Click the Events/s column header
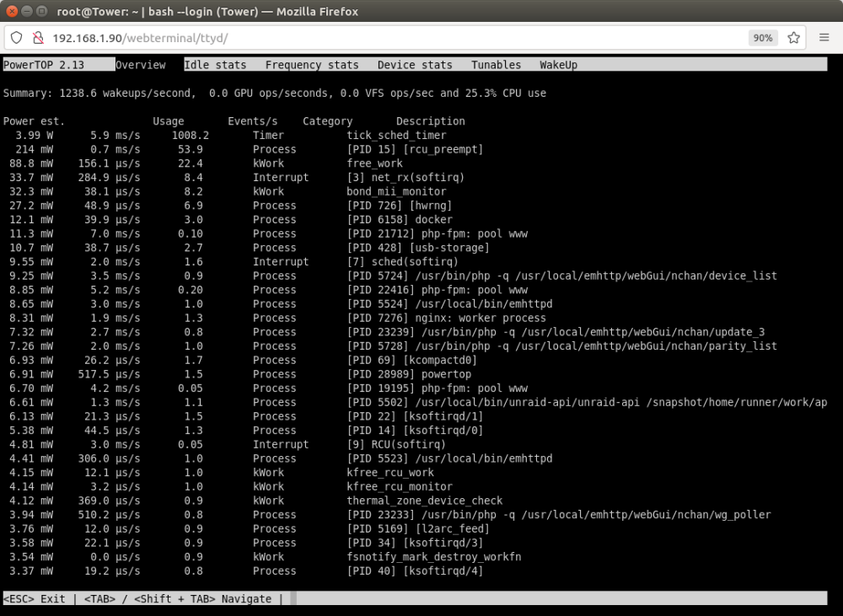843x616 pixels. 253,121
